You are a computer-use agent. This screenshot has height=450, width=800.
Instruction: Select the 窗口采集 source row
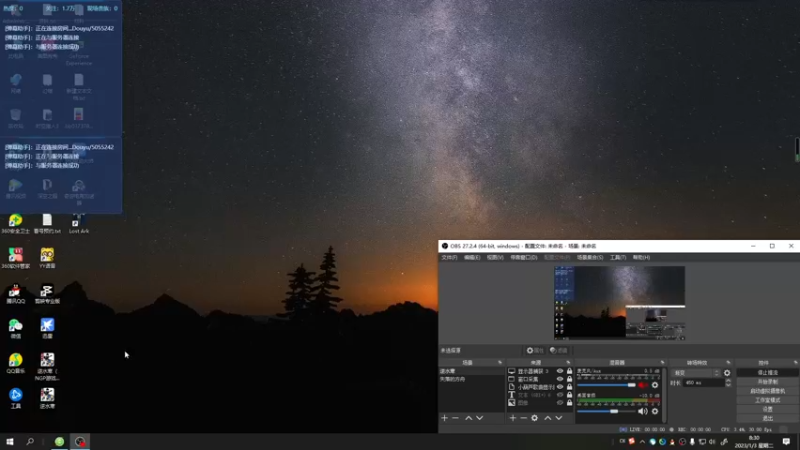pos(540,379)
